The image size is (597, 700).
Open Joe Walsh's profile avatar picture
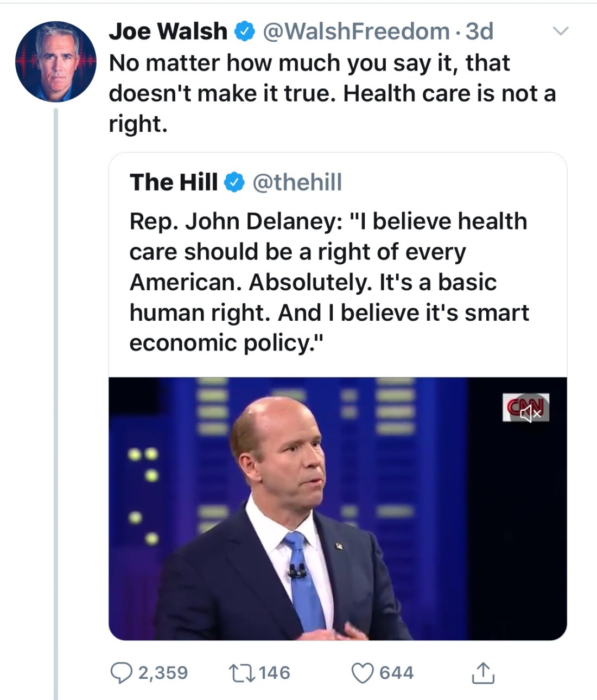[55, 62]
